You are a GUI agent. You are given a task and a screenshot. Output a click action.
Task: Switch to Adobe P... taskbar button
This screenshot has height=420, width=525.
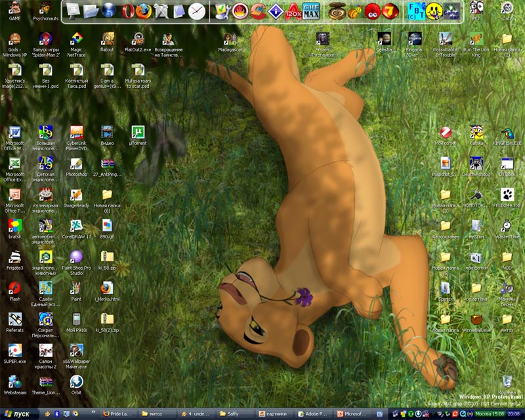point(313,414)
